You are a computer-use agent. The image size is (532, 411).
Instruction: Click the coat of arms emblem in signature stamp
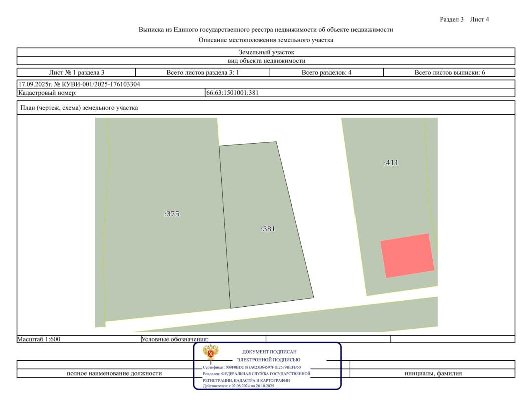tap(210, 353)
